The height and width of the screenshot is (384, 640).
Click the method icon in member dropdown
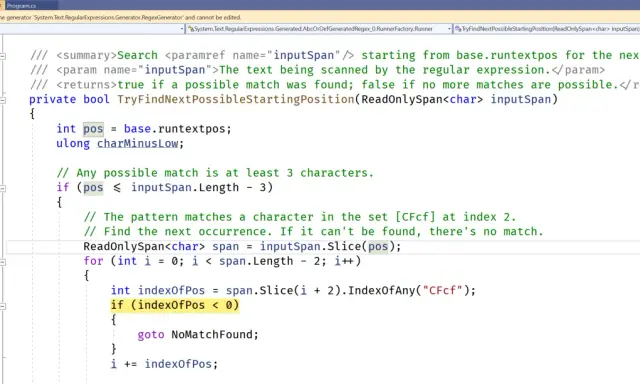click(x=458, y=29)
